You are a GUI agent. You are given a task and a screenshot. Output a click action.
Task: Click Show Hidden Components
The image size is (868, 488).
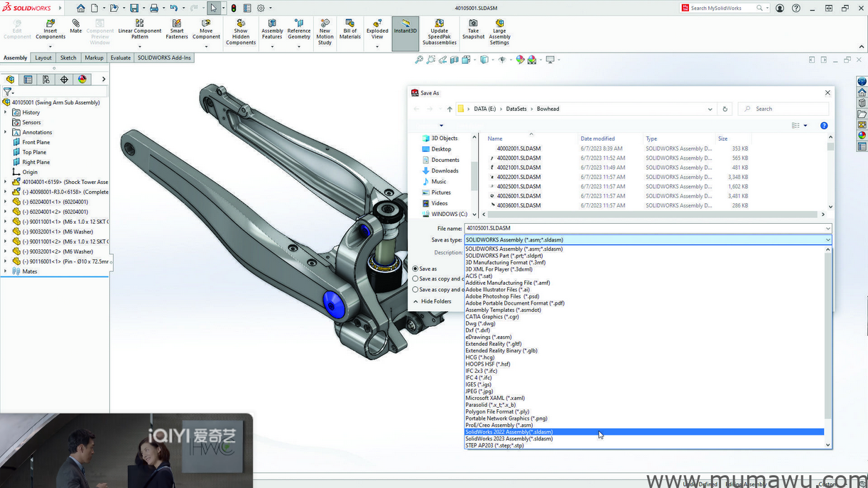point(241,33)
